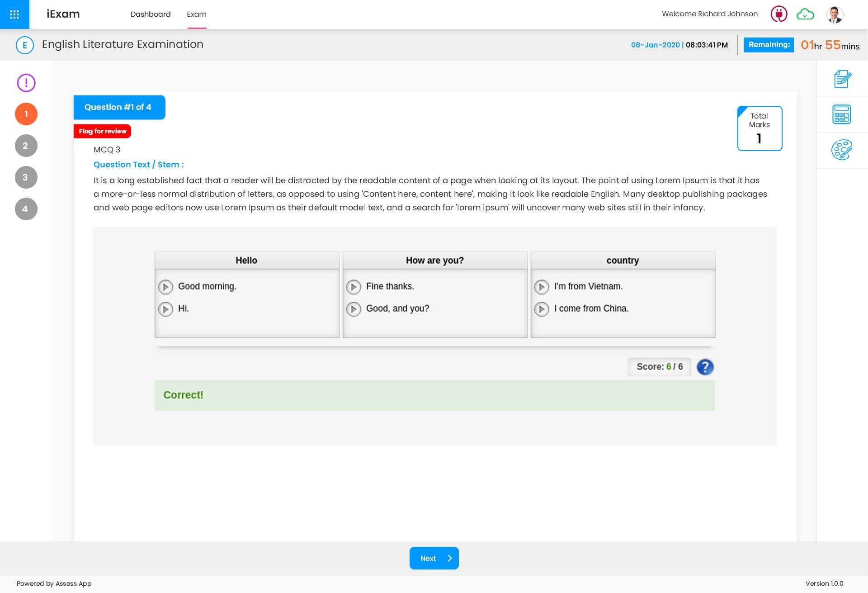Viewport: 868px width, 593px height.
Task: Play audio for "Hi."
Action: click(165, 309)
